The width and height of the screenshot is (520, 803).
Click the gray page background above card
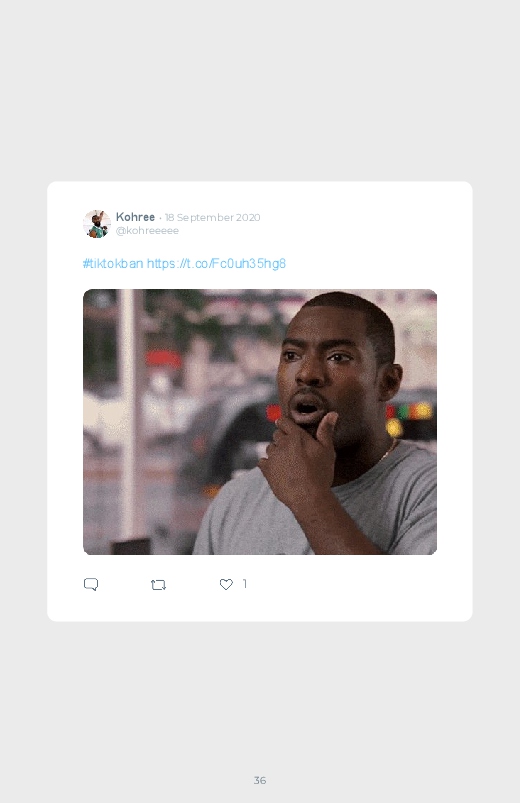point(260,90)
